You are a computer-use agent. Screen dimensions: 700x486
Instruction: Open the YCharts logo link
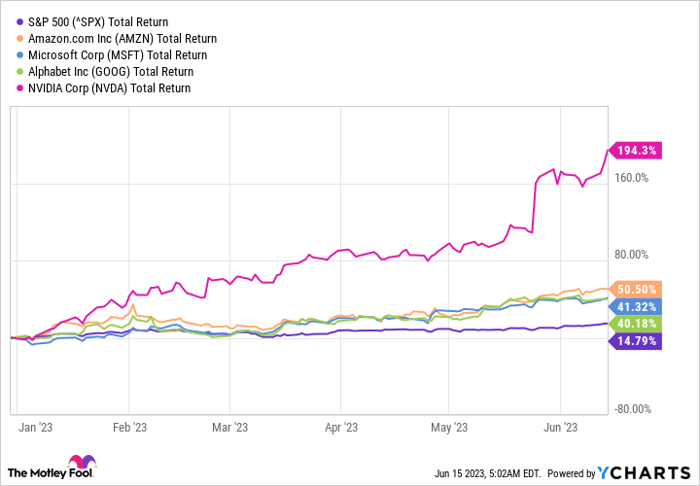coord(645,472)
